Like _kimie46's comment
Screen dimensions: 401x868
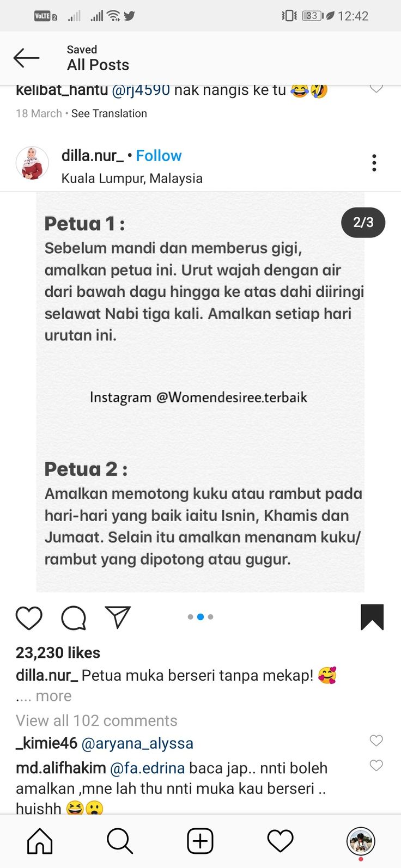click(376, 741)
